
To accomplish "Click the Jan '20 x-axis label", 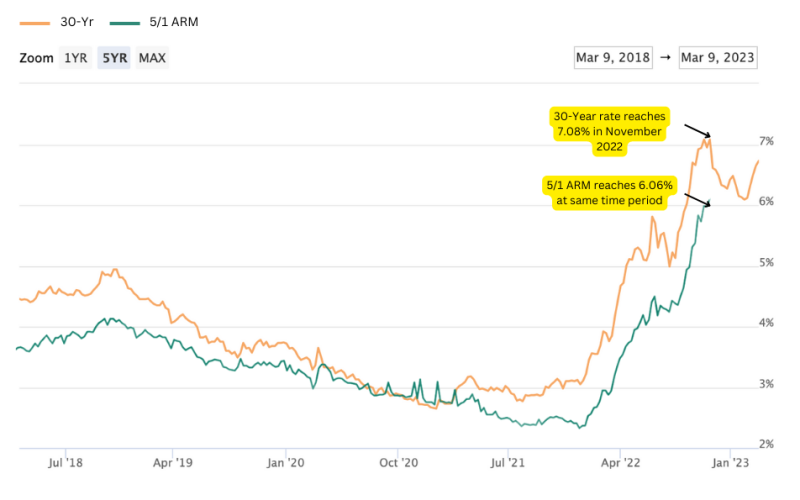I will tap(287, 463).
